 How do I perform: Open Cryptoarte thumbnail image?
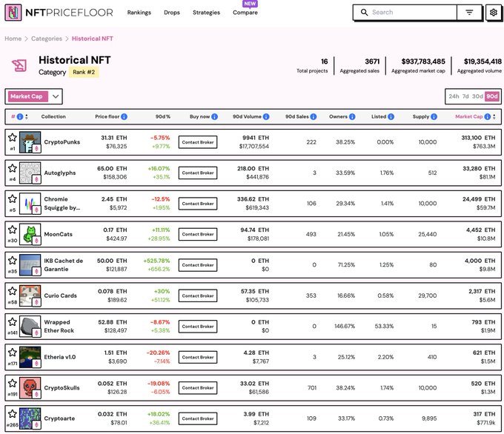click(30, 418)
